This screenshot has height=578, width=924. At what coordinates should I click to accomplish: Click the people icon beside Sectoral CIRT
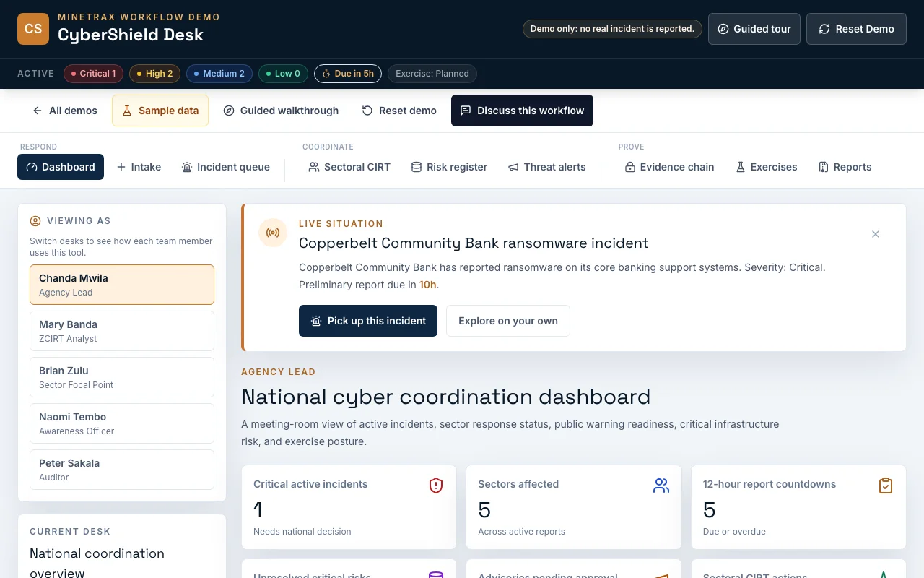(314, 167)
